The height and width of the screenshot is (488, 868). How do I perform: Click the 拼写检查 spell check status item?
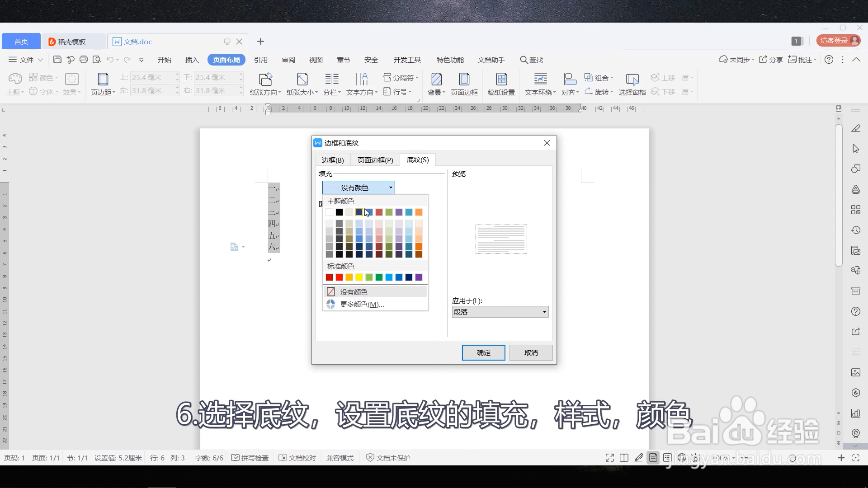click(x=250, y=458)
